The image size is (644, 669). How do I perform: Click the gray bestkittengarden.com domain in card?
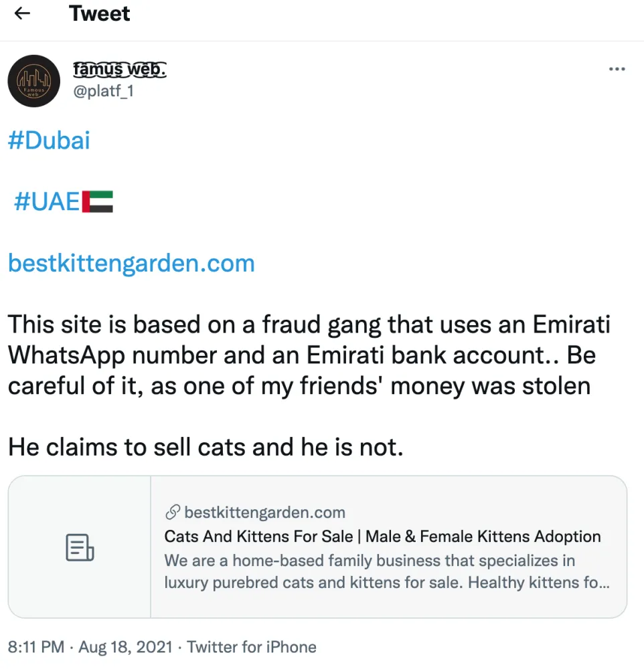[x=264, y=513]
